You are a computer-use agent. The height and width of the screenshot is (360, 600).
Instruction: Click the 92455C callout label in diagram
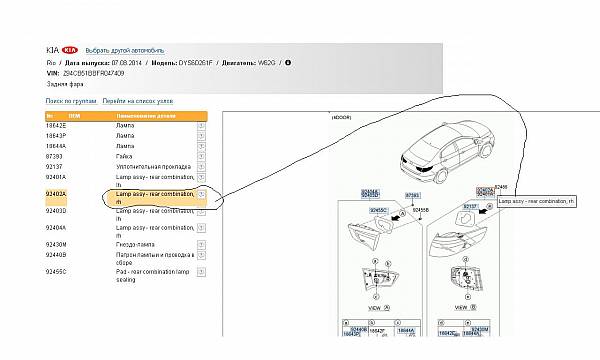(x=378, y=210)
